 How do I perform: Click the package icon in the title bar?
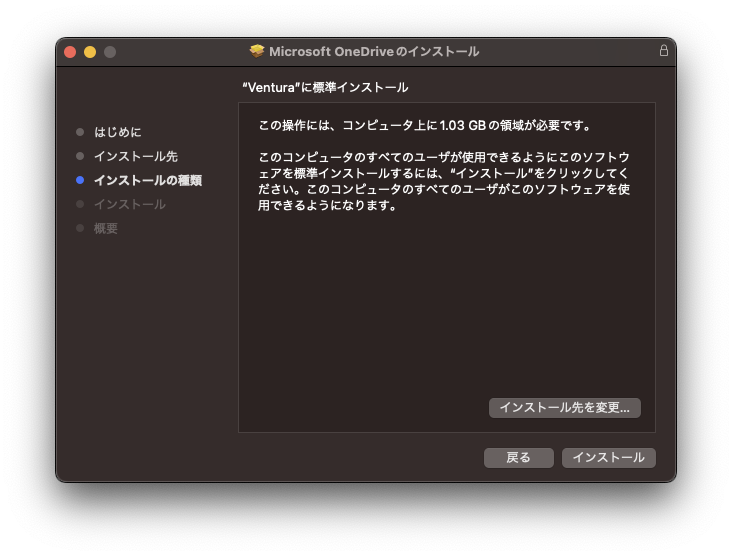click(257, 51)
